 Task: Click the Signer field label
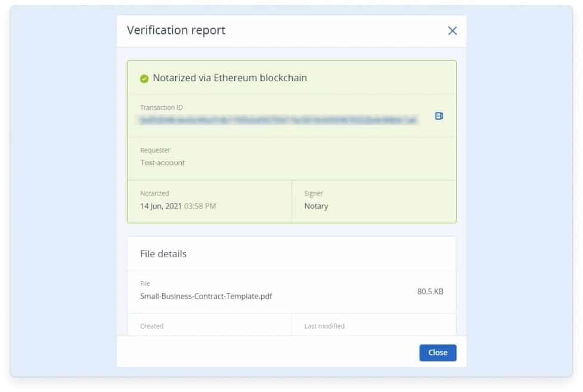click(x=314, y=194)
